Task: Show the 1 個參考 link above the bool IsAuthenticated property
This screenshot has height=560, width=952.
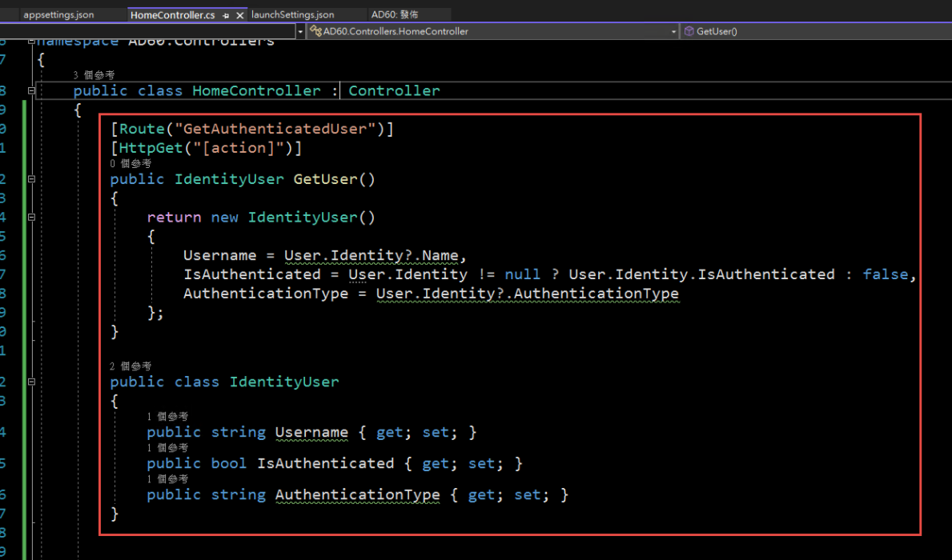Action: pos(167,448)
